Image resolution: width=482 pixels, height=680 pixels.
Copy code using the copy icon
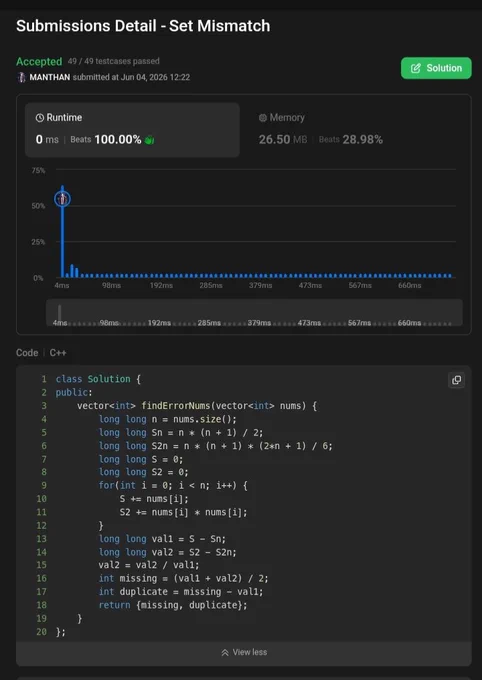[x=456, y=380]
